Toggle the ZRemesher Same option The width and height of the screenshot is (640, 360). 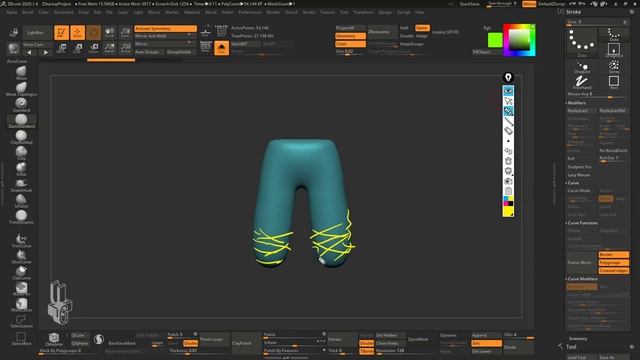[x=422, y=28]
